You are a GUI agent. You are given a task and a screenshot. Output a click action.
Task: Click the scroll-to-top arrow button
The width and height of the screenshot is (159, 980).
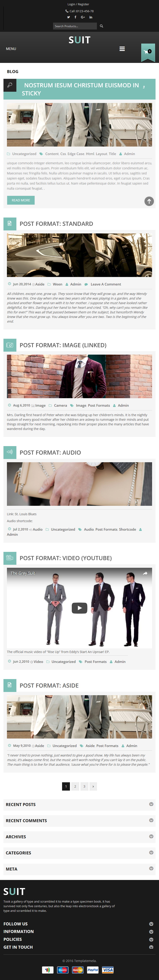[x=149, y=201]
